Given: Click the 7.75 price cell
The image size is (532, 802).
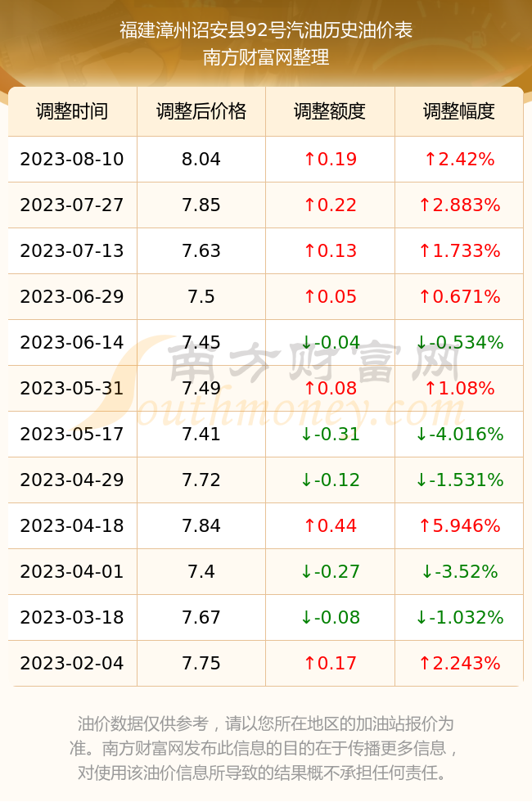Looking at the screenshot, I should [201, 664].
